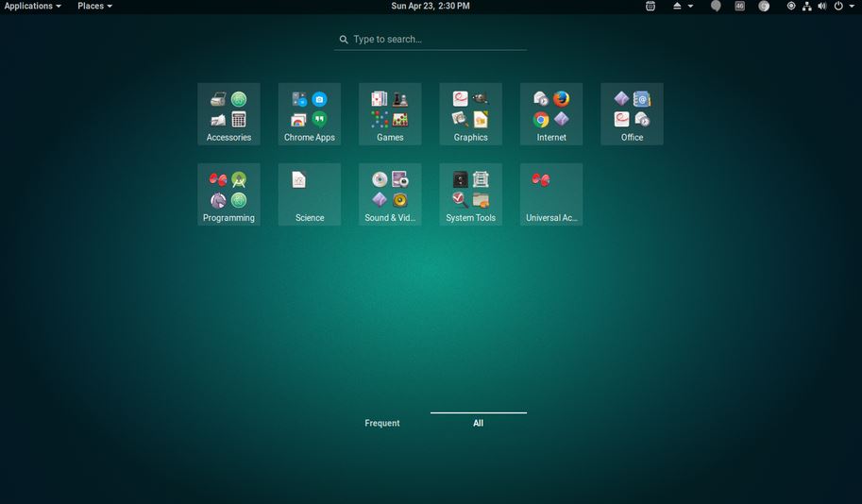This screenshot has width=862, height=504.
Task: Switch to the Frequent tab
Action: click(382, 423)
